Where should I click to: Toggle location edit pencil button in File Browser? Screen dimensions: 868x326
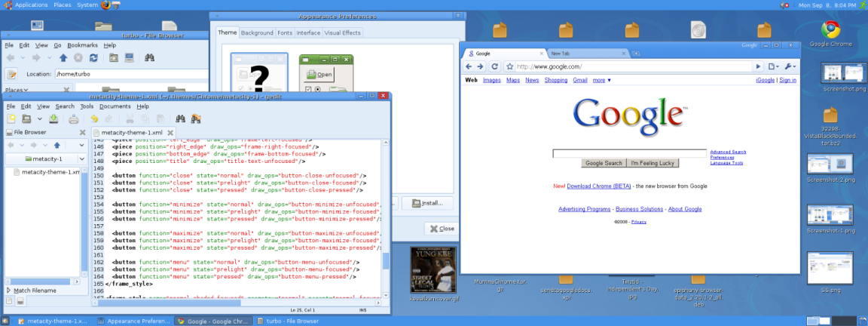tap(11, 74)
